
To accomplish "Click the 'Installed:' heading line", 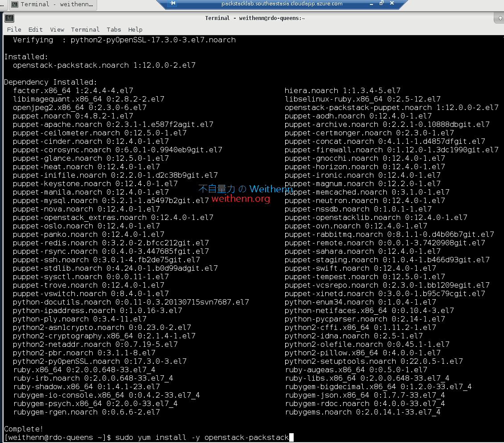I will tap(26, 57).
